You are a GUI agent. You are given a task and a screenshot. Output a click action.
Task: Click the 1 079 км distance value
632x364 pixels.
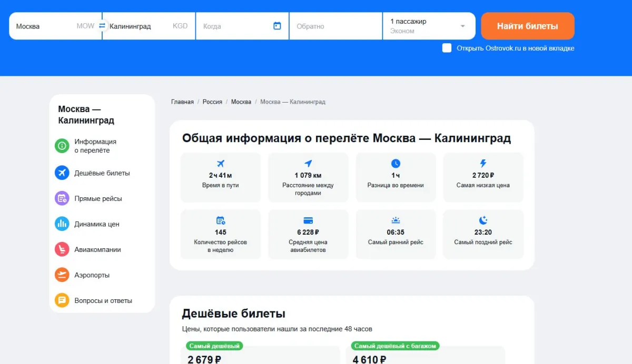coord(308,176)
